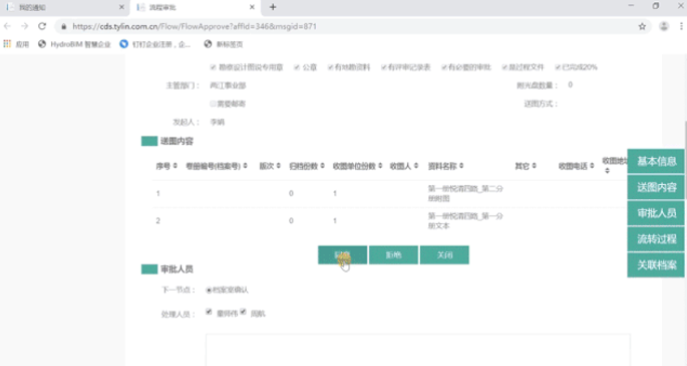This screenshot has width=687, height=366.
Task: Click the 送图内容 section heading
Action: point(177,141)
